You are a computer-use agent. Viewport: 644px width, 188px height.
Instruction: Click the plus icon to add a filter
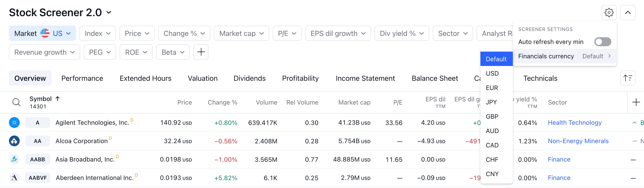[x=201, y=52]
